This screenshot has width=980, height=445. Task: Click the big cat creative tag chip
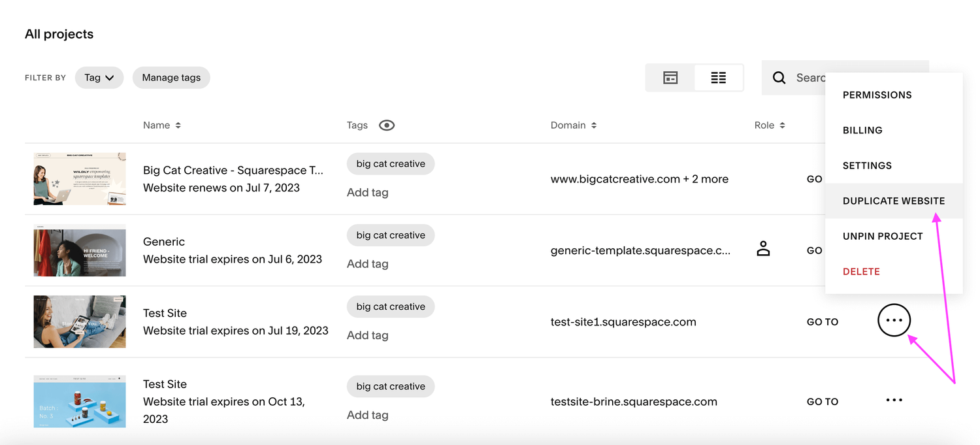[x=390, y=163]
